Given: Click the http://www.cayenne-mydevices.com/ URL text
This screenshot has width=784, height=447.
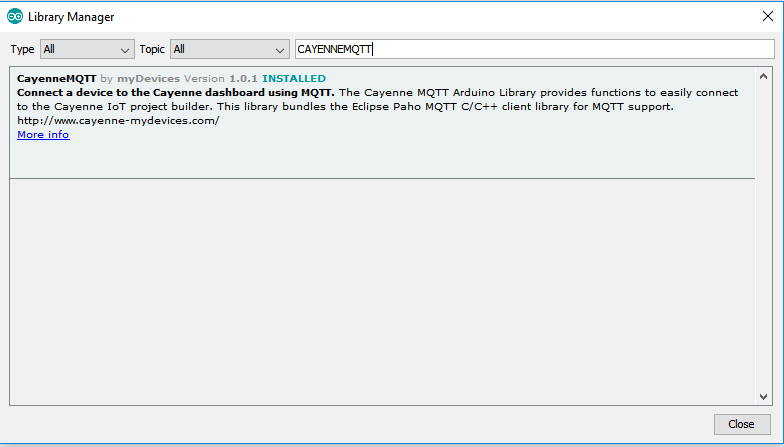Looking at the screenshot, I should click(x=118, y=120).
